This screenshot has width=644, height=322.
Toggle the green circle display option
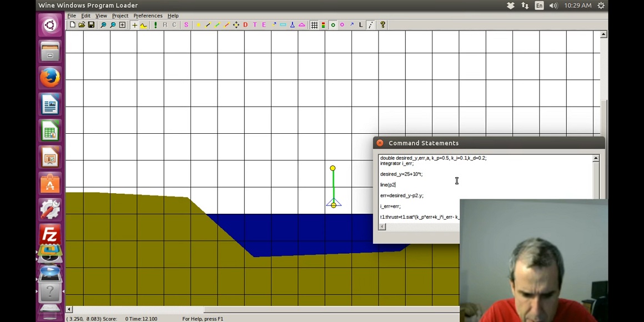pos(333,25)
